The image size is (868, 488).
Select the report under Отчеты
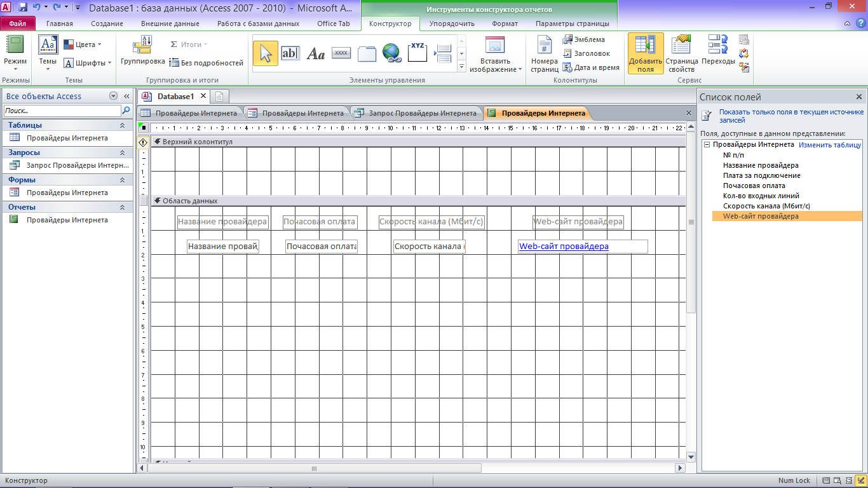tap(67, 220)
